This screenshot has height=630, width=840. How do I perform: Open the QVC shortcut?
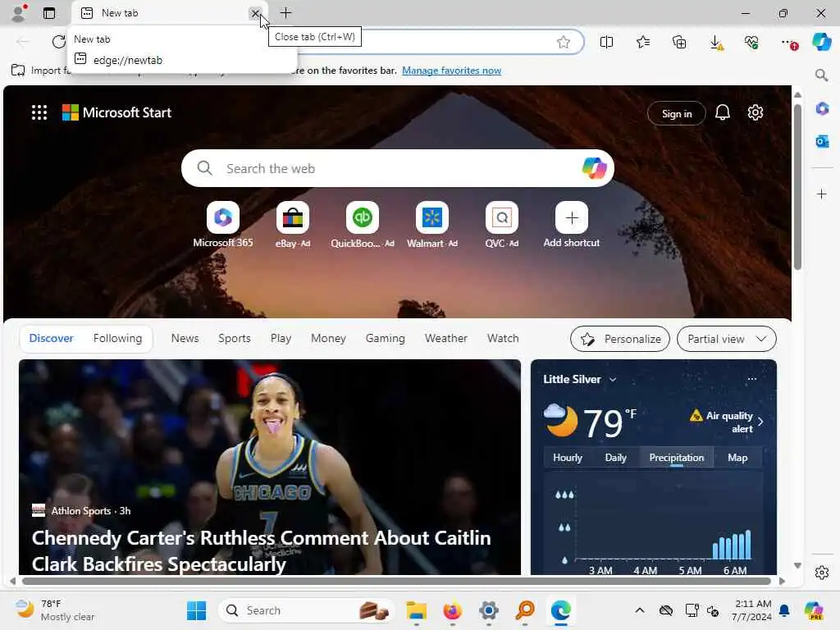pos(501,225)
